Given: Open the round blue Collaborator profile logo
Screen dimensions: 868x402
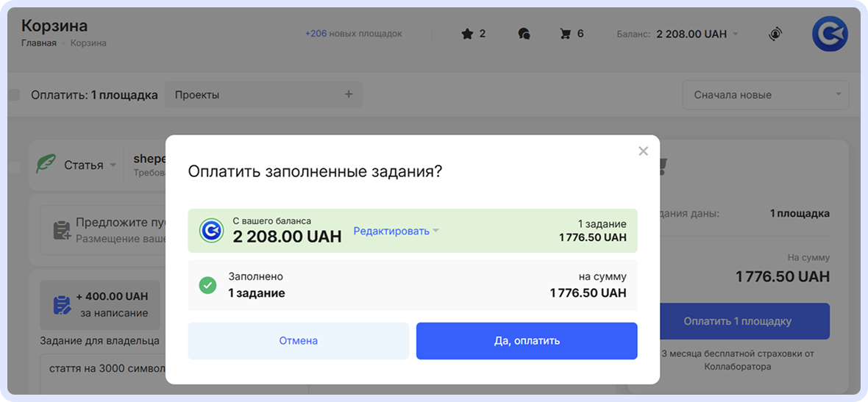Looking at the screenshot, I should 830,34.
